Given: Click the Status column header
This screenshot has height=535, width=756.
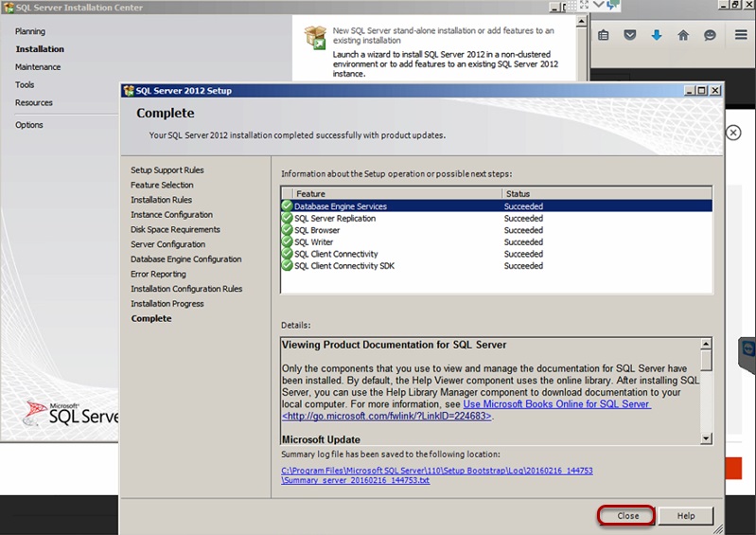Looking at the screenshot, I should pyautogui.click(x=607, y=193).
